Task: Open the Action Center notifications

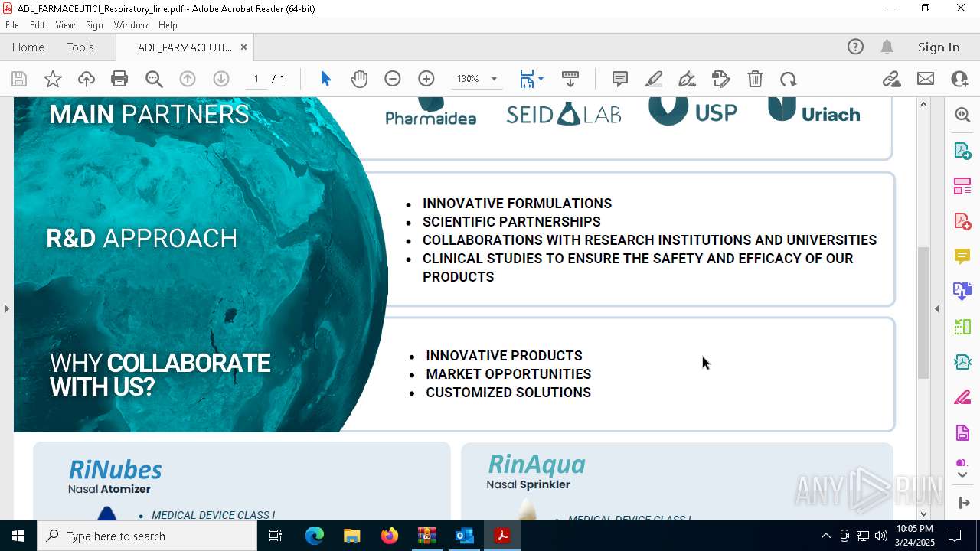Action: 955,536
